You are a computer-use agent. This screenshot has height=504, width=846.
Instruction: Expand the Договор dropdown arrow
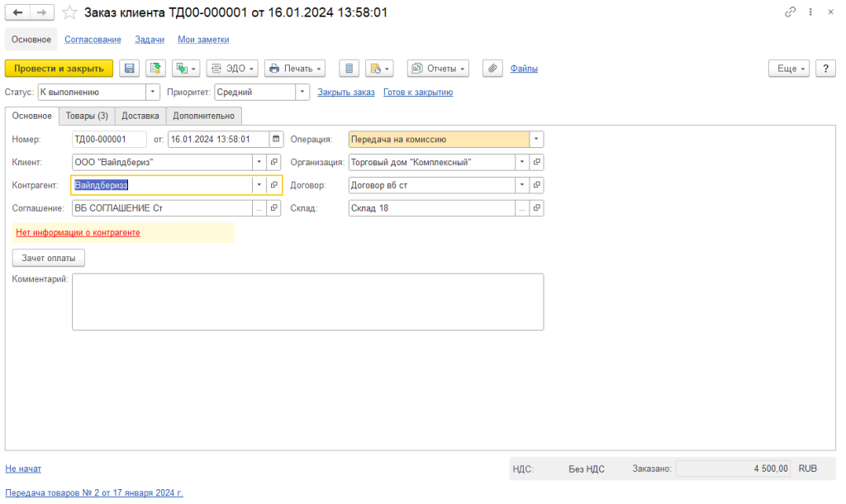tap(522, 185)
